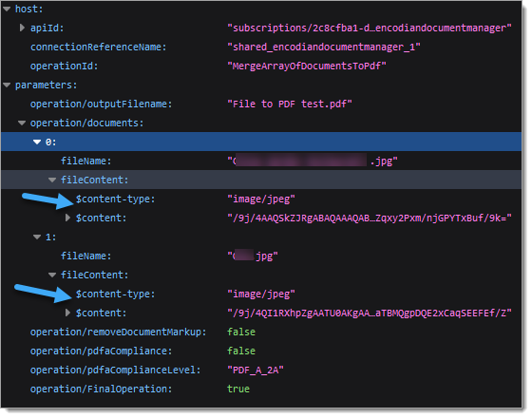The width and height of the screenshot is (532, 418).
Task: Click the "File to PDF test.pdf" value
Action: tap(290, 104)
